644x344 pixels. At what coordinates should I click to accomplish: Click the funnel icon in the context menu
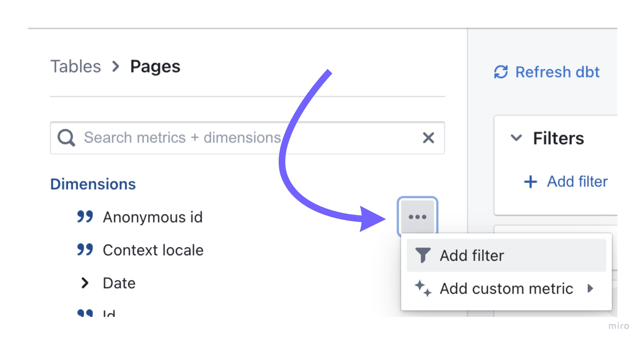422,255
